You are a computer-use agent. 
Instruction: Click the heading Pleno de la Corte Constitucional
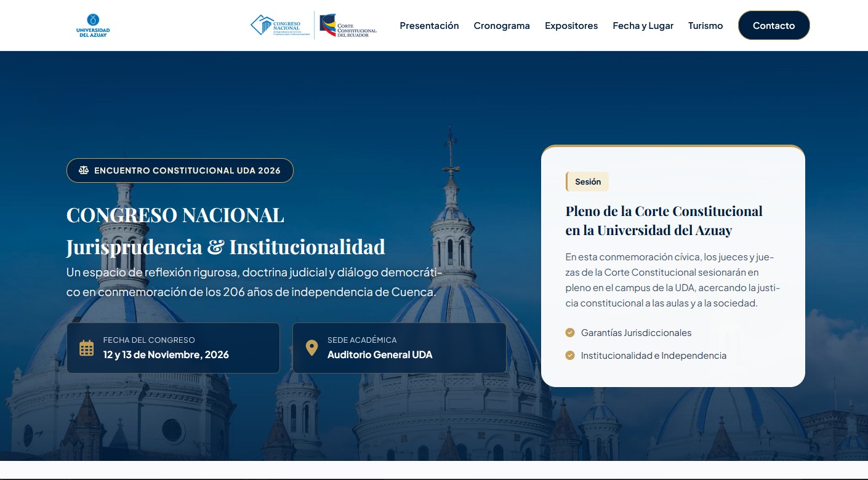664,221
